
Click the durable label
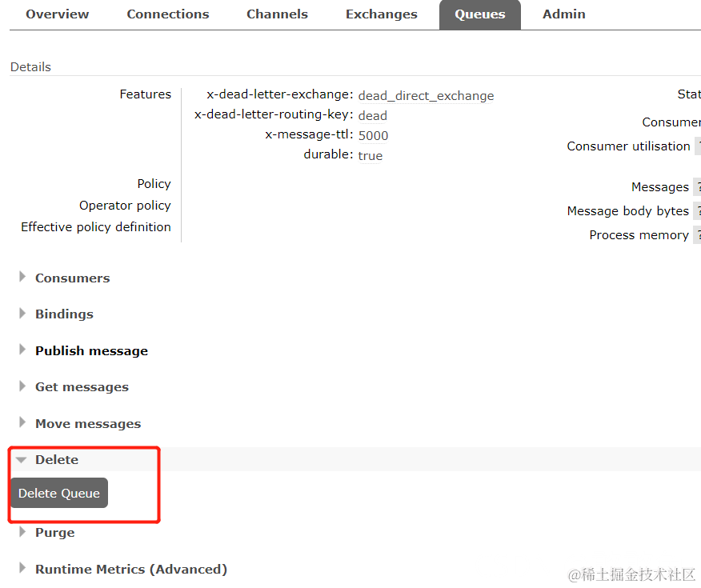328,154
